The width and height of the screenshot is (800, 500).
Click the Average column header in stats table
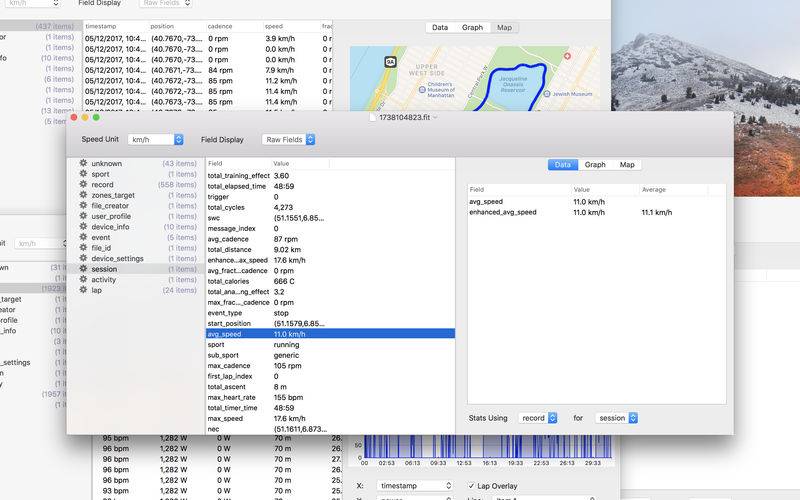pos(673,189)
